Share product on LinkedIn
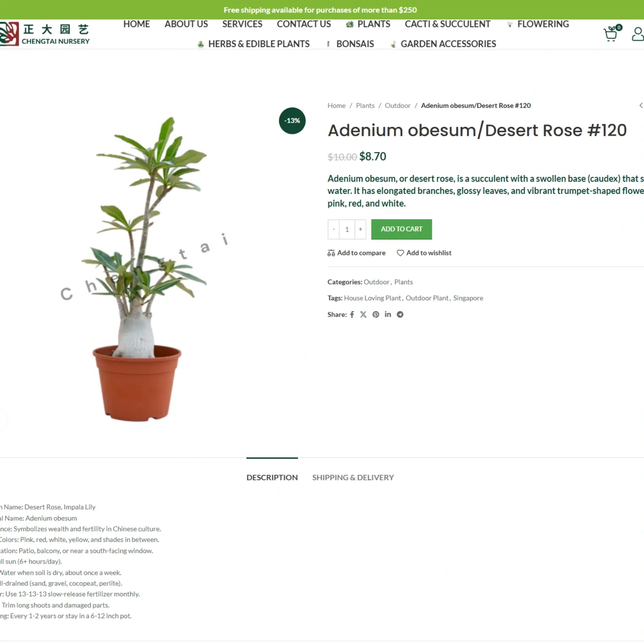This screenshot has height=644, width=644. tap(388, 314)
